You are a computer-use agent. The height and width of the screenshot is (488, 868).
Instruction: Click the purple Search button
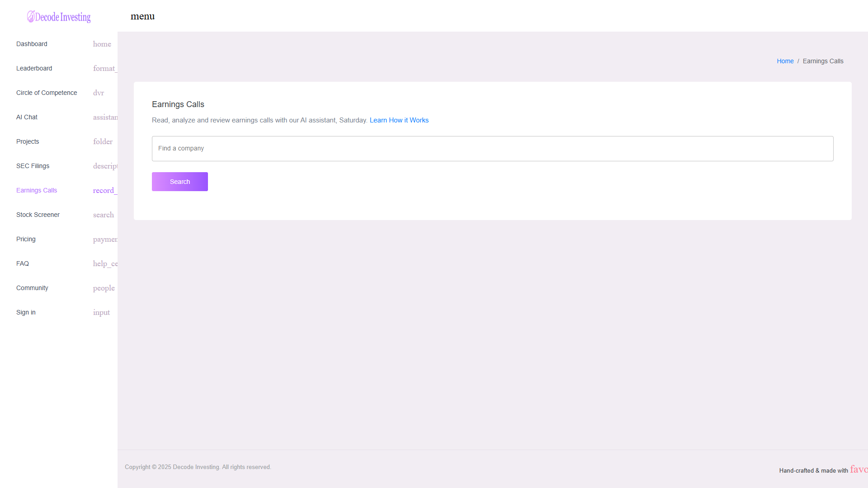(x=180, y=182)
